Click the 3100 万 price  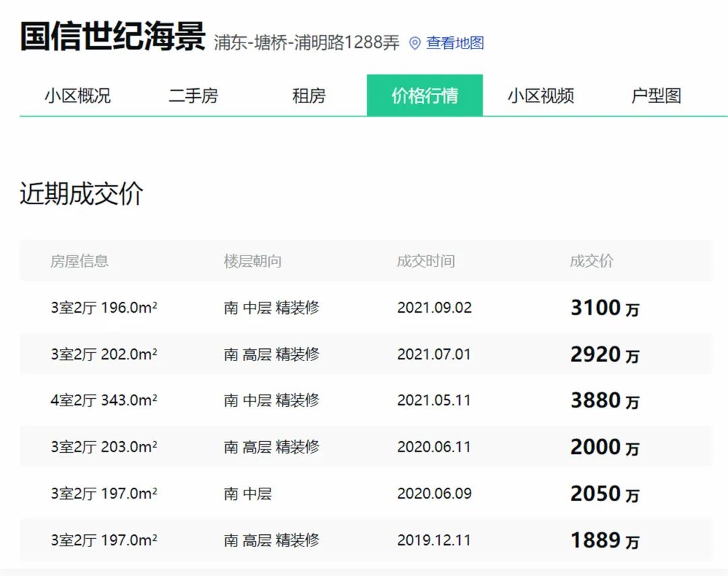point(605,308)
